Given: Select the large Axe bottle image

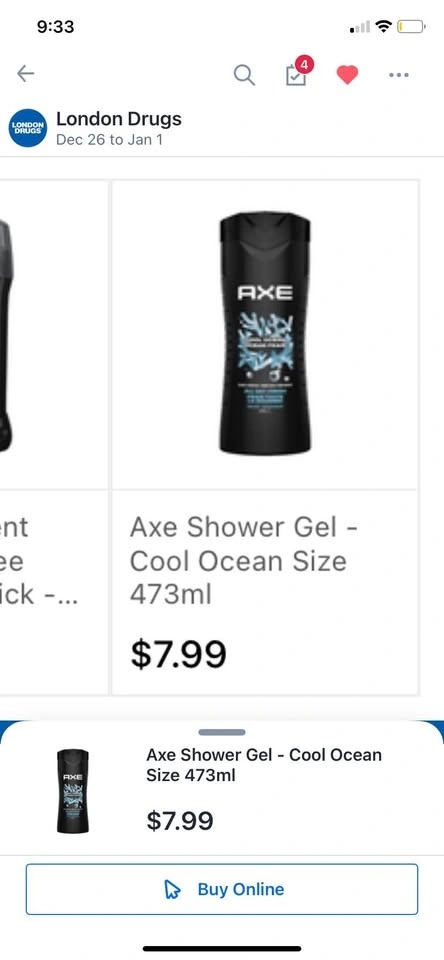Looking at the screenshot, I should 265,334.
